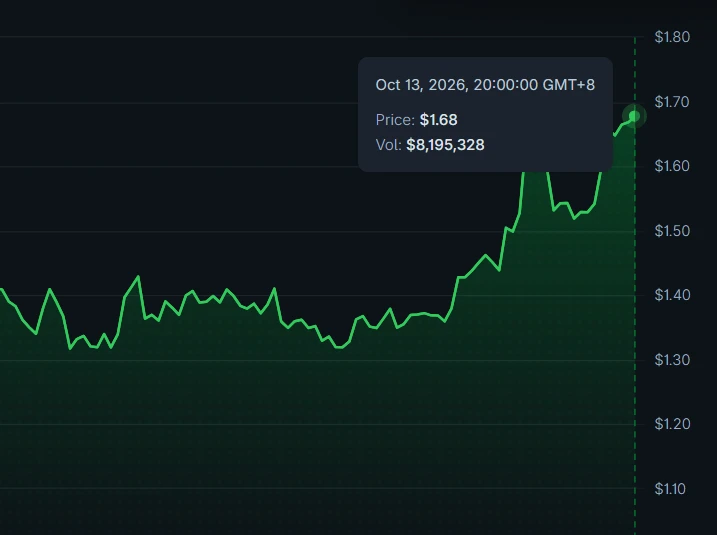The width and height of the screenshot is (717, 535).
Task: Click the highlighted data point marker
Action: (634, 116)
